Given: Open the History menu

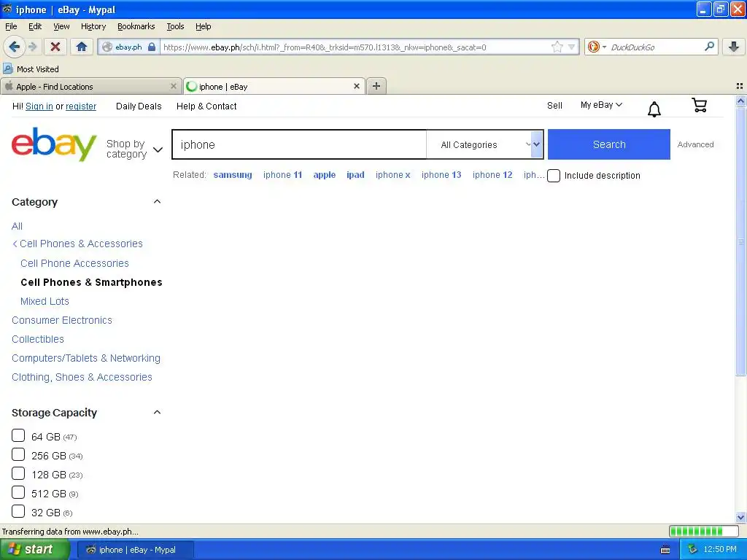Looking at the screenshot, I should (93, 26).
